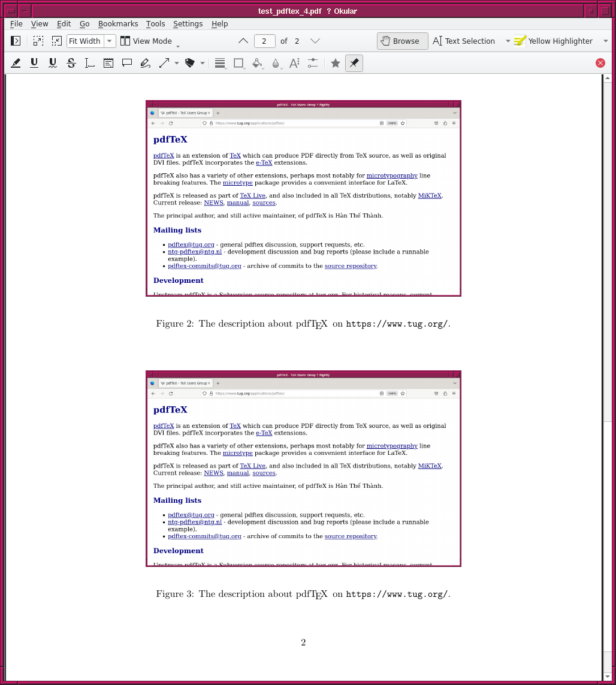
Task: Select the Underline annotation tool
Action: [34, 63]
